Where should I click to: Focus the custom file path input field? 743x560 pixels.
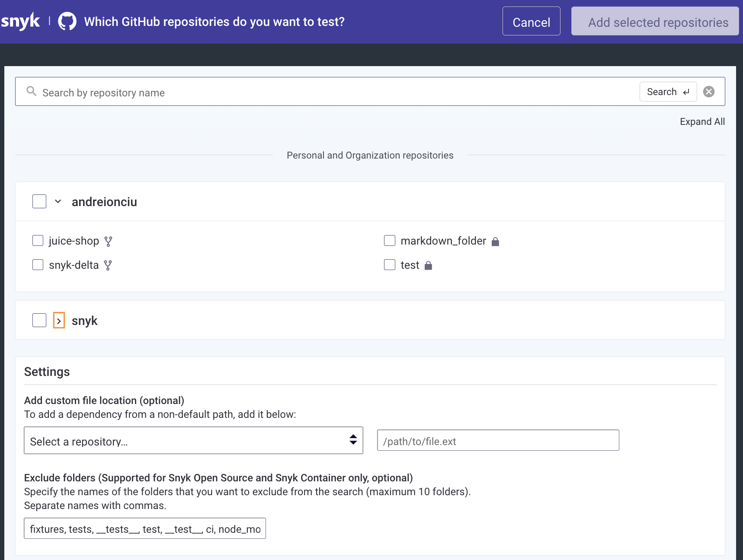pos(498,440)
